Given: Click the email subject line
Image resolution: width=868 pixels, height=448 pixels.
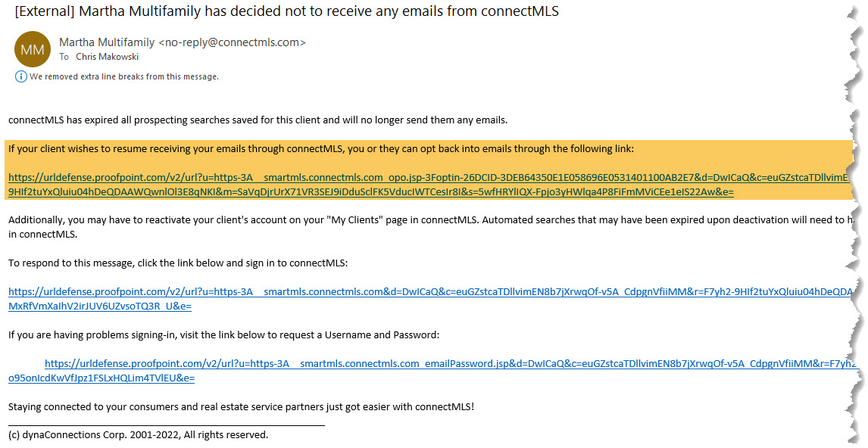Looking at the screenshot, I should click(286, 11).
